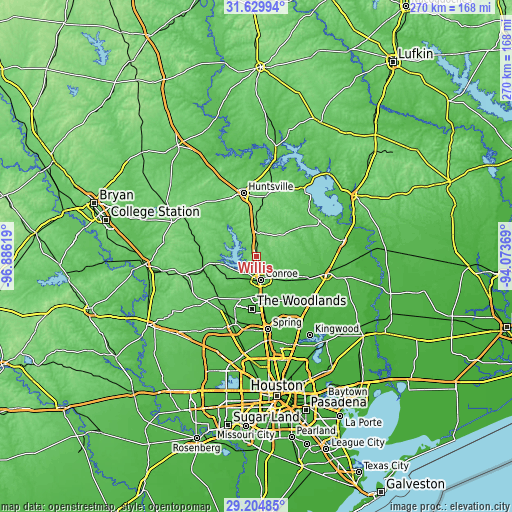Click latitude label 29.20485°
Image resolution: width=512 pixels, height=512 pixels.
pos(256,505)
